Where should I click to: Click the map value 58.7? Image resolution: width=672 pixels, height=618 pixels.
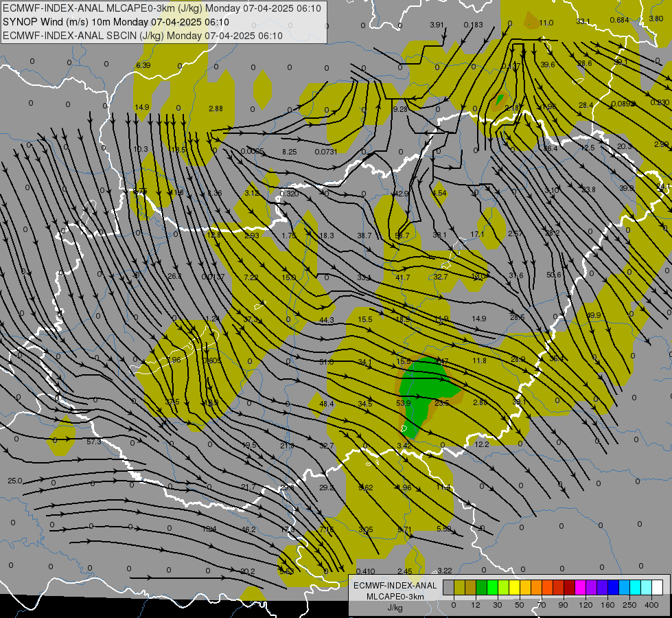(402, 236)
